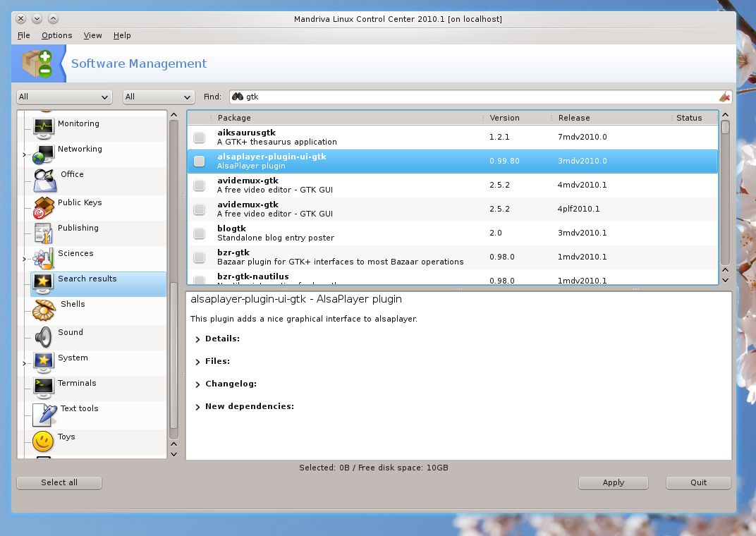Clear the search with the broom icon
This screenshot has width=756, height=536.
pos(724,97)
